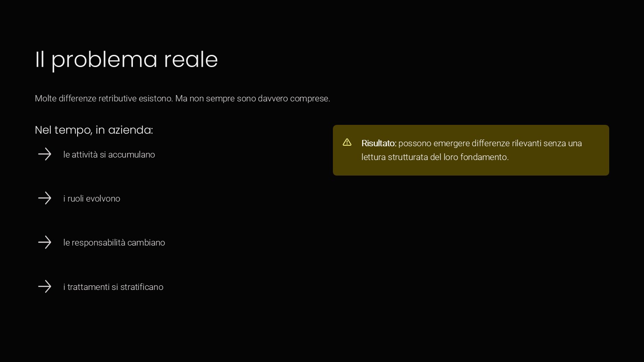The height and width of the screenshot is (362, 644).
Task: Select the "Il problema reale" slide title
Action: click(x=126, y=59)
